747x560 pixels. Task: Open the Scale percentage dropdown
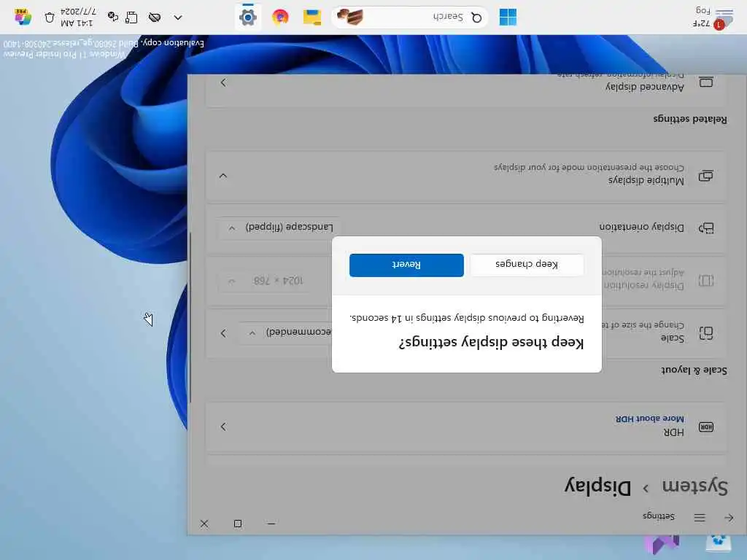(x=286, y=332)
